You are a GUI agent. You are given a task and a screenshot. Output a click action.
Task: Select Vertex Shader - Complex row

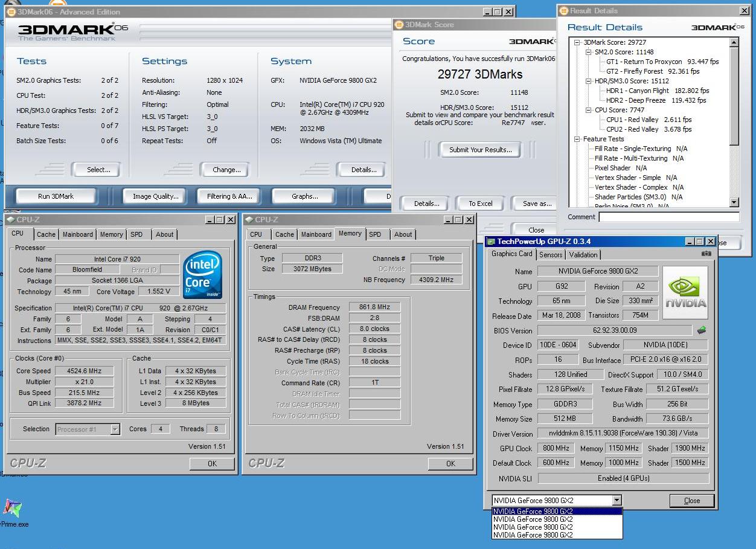click(x=639, y=187)
